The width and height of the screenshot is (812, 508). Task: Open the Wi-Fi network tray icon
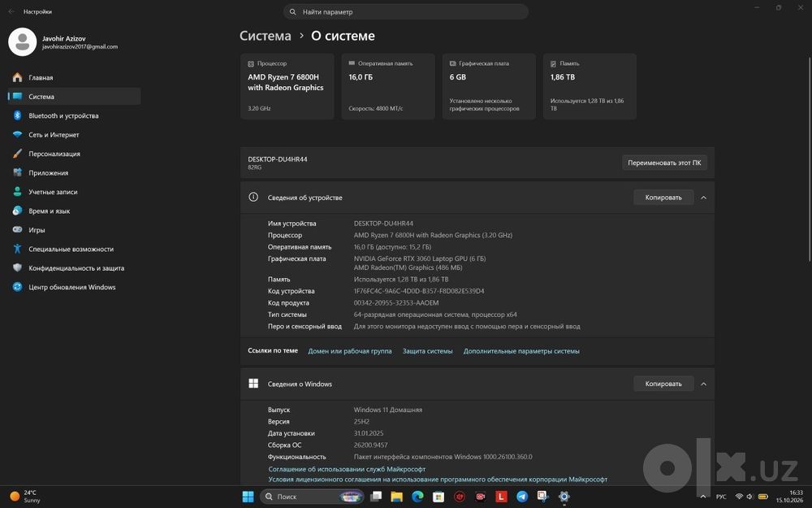739,497
